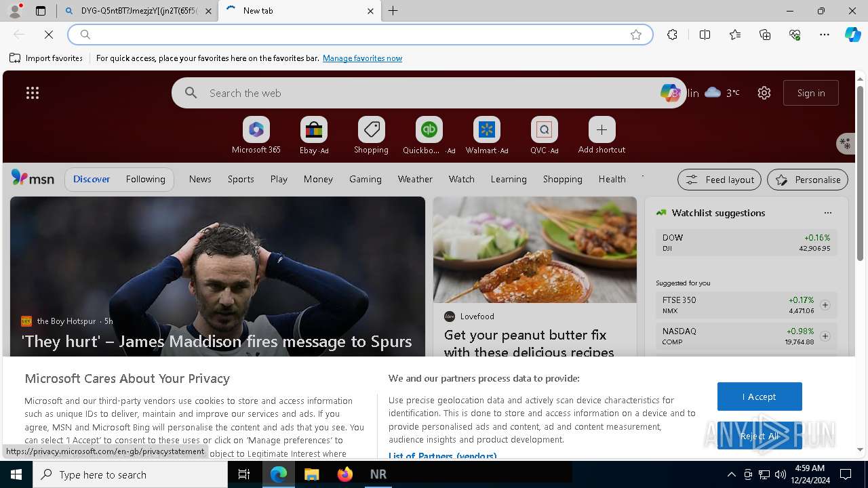Open the peanut butter recipes article
The width and height of the screenshot is (868, 488).
tap(529, 344)
